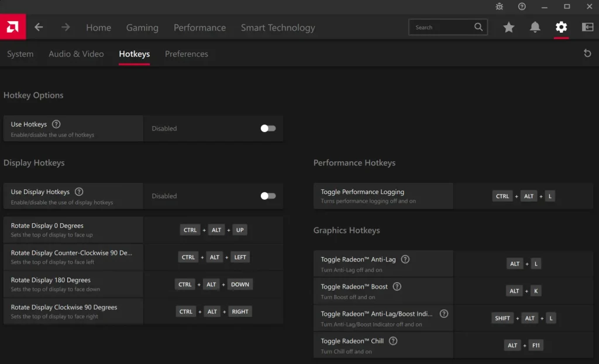Edit Toggle Radeon Boost hotkey ALT+K
Image resolution: width=599 pixels, height=364 pixels.
tap(523, 291)
